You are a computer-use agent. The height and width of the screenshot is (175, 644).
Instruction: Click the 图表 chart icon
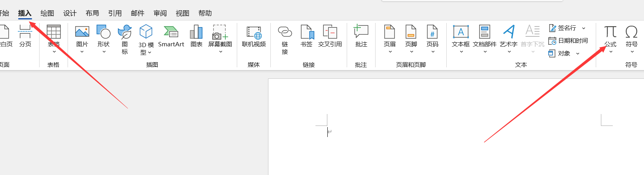[x=196, y=36]
